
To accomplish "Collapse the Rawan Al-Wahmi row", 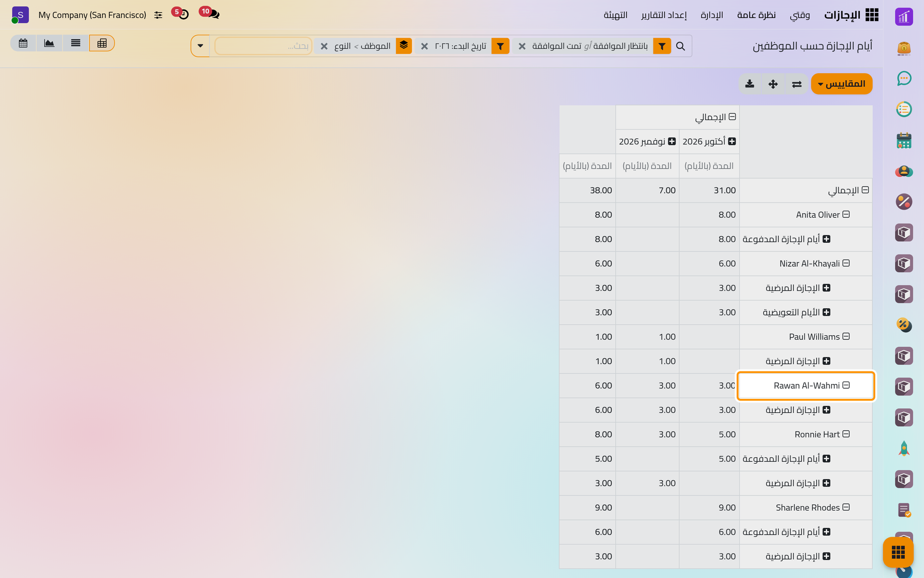I will pos(846,385).
